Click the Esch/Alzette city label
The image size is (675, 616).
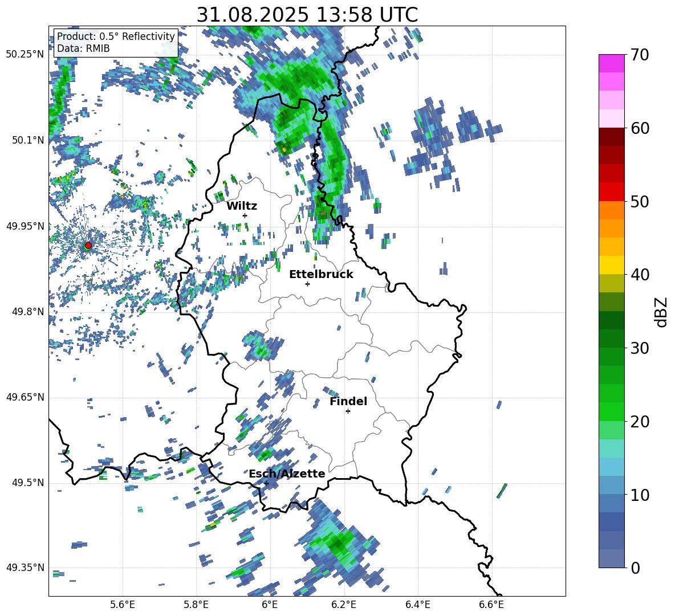click(287, 474)
